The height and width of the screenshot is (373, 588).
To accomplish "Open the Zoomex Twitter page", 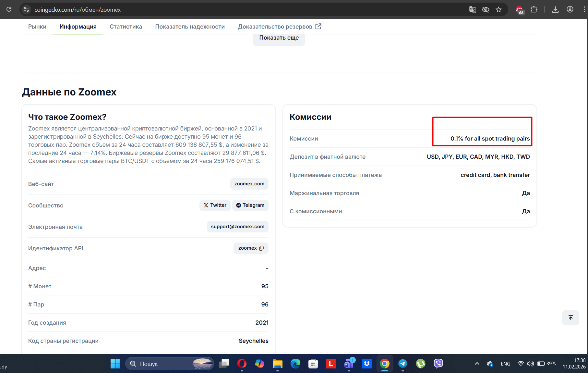I will click(215, 205).
